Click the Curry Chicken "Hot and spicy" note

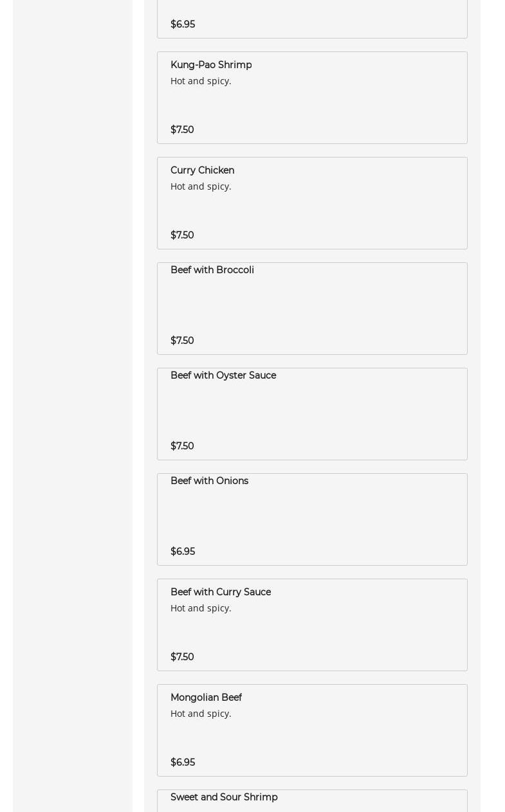(x=201, y=186)
